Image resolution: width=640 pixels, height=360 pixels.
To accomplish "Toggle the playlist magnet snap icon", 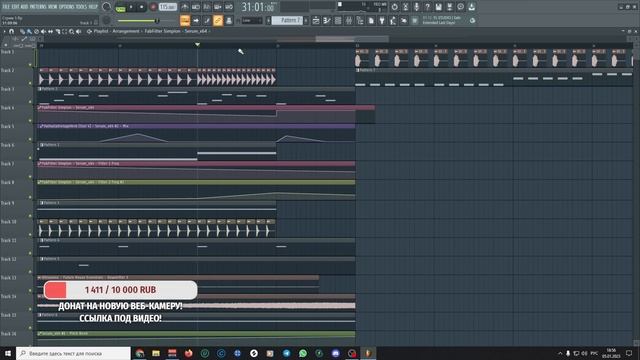I will (x=11, y=31).
